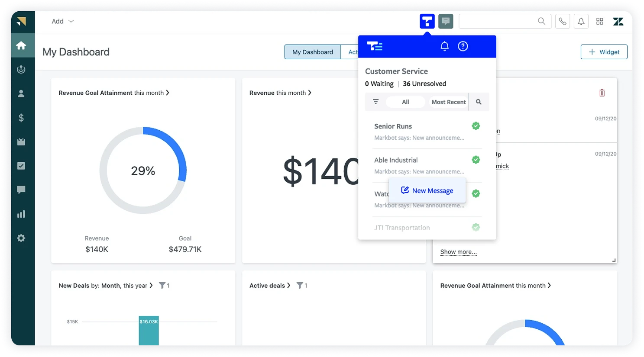Click the blue Textline app icon in top bar

point(427,21)
